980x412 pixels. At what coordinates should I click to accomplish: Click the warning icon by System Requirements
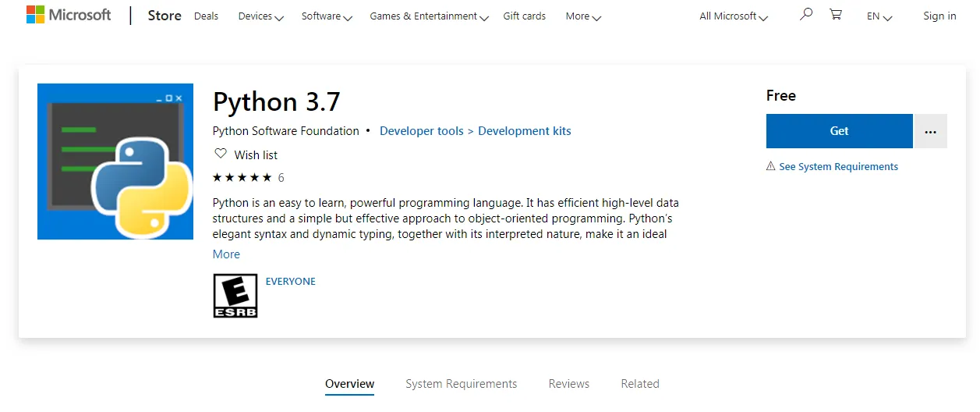click(x=770, y=166)
